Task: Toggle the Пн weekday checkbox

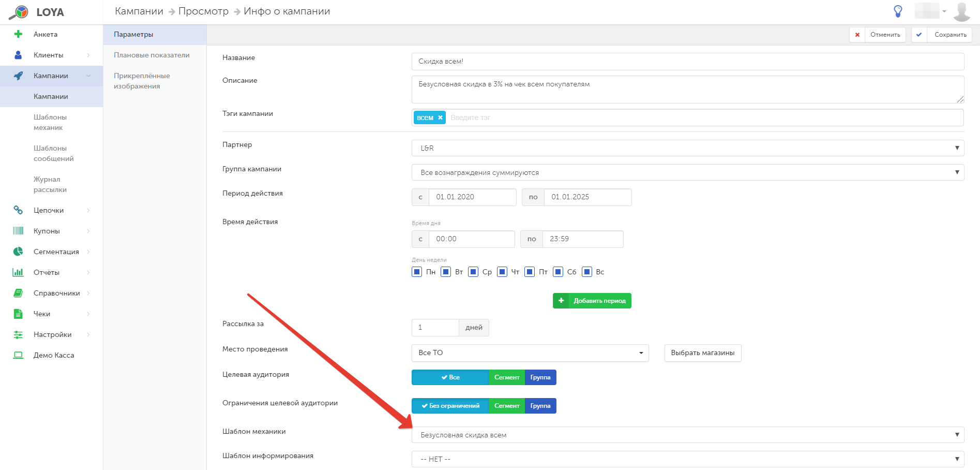Action: coord(417,272)
